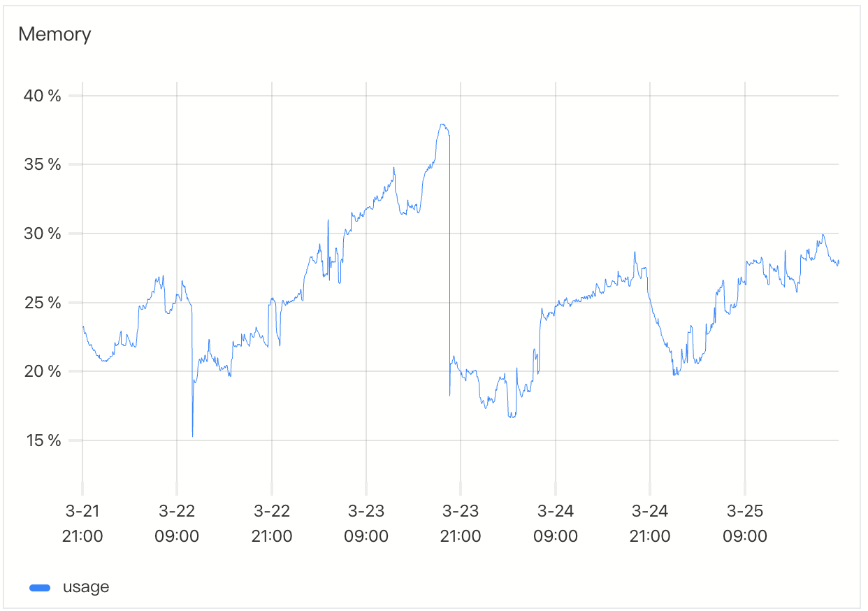This screenshot has height=611, width=868.
Task: Select the 3-22 09:00 time axis label
Action: point(177,524)
